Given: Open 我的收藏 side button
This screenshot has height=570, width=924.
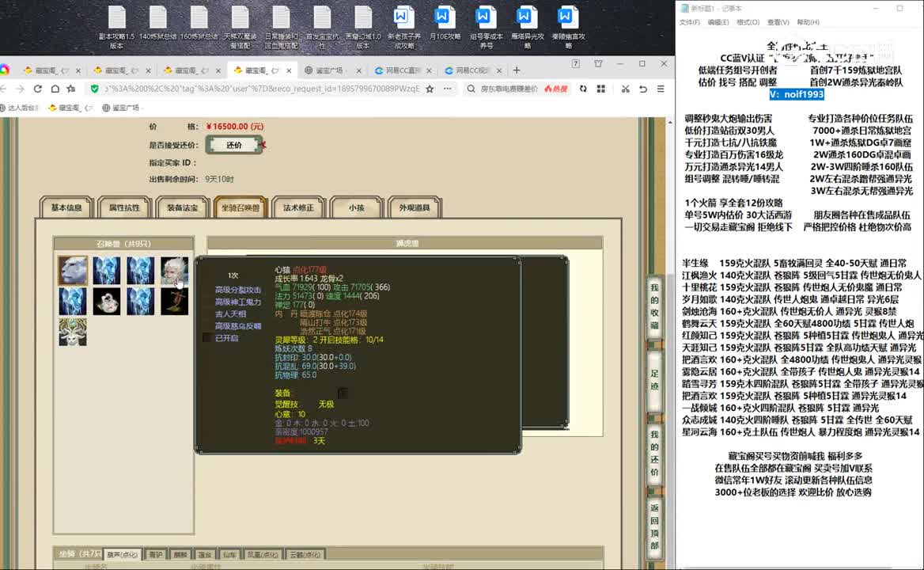Looking at the screenshot, I should 655,306.
